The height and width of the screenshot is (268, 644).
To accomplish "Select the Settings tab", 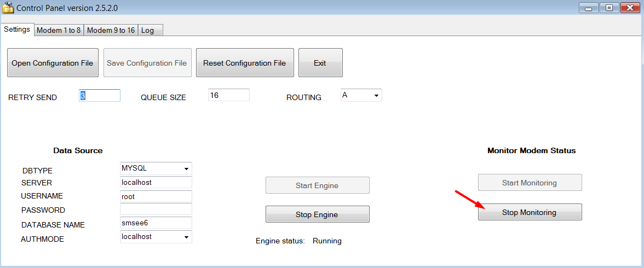I will coord(17,30).
